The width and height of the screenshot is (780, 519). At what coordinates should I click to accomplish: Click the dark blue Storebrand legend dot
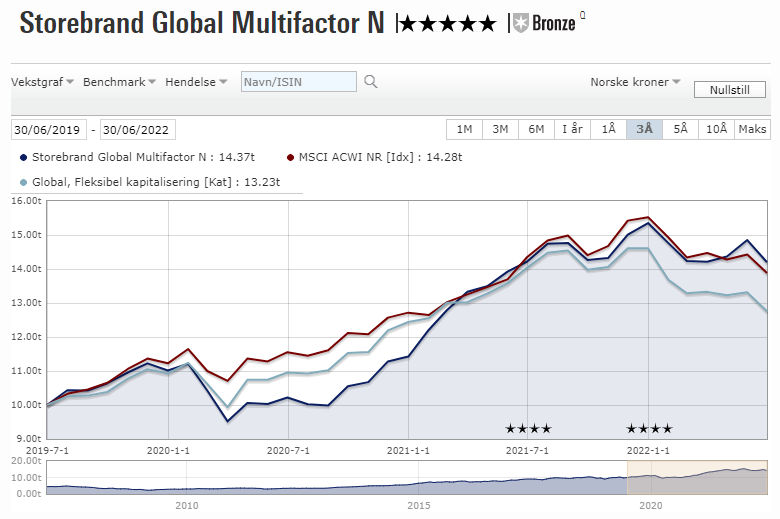23,158
